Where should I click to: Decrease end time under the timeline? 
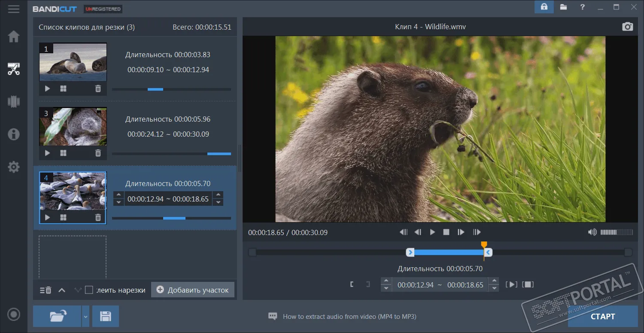point(494,288)
